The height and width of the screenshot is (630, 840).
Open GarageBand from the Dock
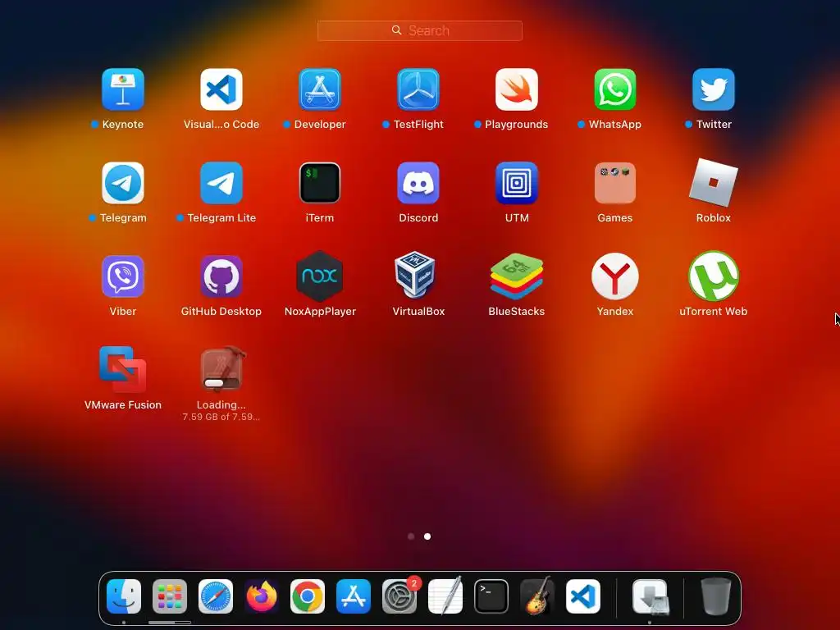[x=537, y=596]
